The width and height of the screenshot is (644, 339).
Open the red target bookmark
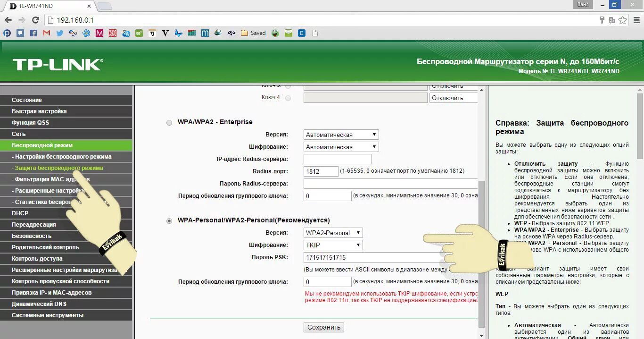click(x=112, y=33)
